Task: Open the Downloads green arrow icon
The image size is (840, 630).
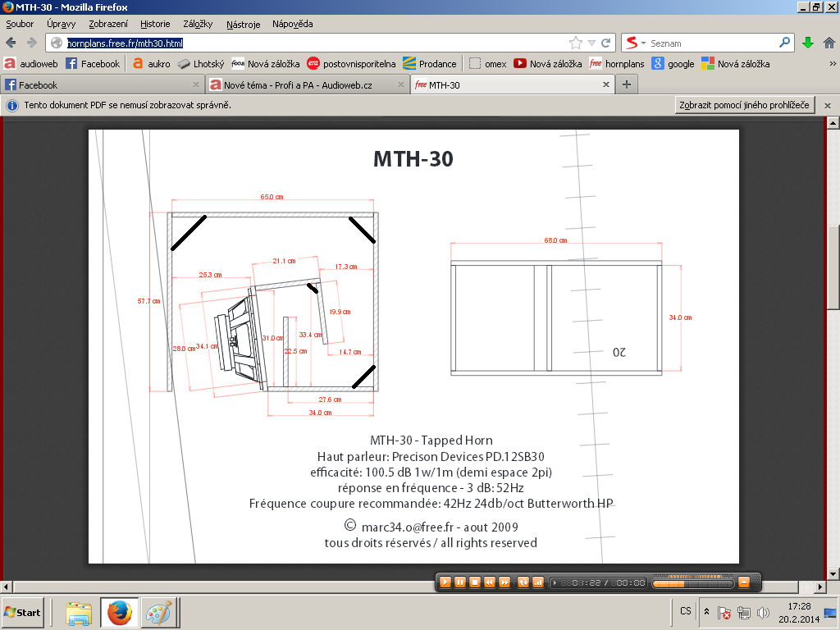Action: tap(808, 43)
